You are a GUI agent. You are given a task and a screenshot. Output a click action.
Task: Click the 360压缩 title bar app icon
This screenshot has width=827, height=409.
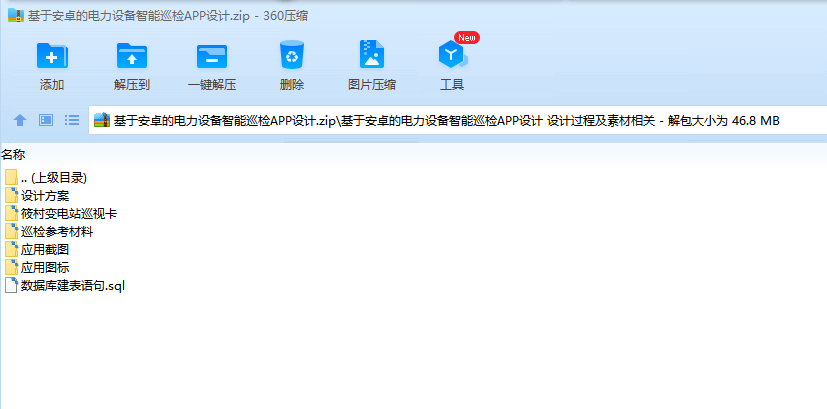tap(16, 16)
